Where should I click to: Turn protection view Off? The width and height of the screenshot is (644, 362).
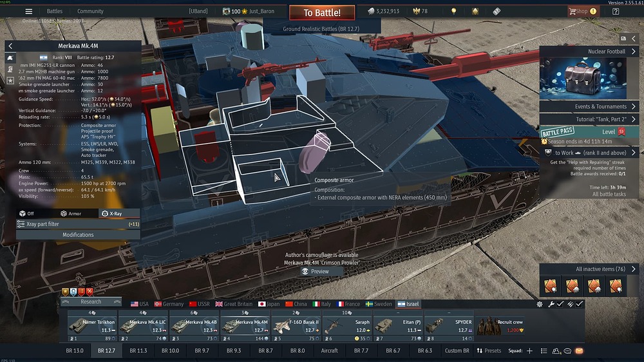[x=26, y=214]
